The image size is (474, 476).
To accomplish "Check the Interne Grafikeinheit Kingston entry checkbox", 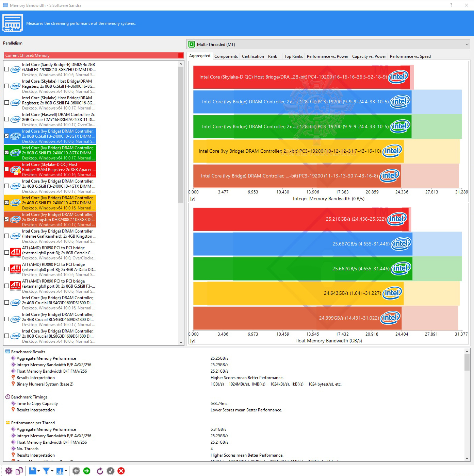I will 6,236.
